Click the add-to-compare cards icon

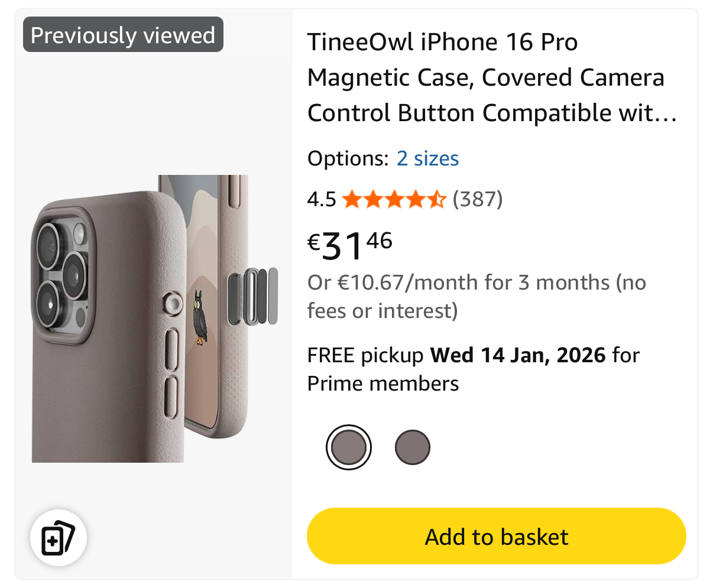[58, 537]
